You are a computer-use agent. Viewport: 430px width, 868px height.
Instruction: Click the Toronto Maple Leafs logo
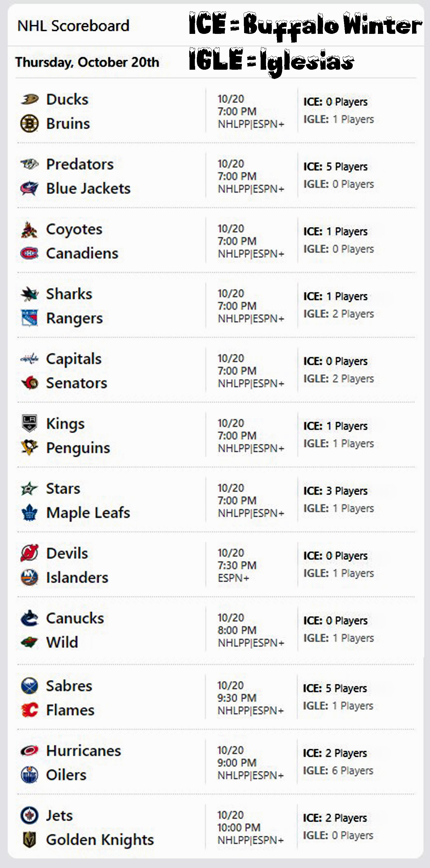click(x=30, y=513)
